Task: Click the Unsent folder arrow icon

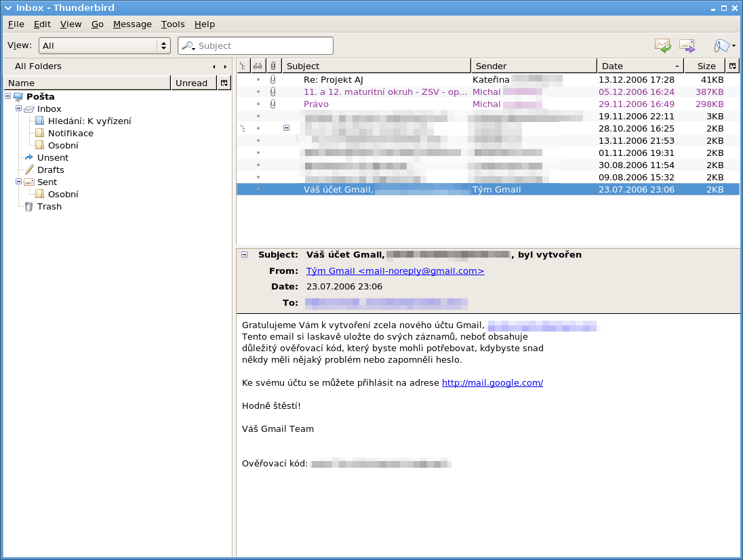Action: [x=29, y=157]
